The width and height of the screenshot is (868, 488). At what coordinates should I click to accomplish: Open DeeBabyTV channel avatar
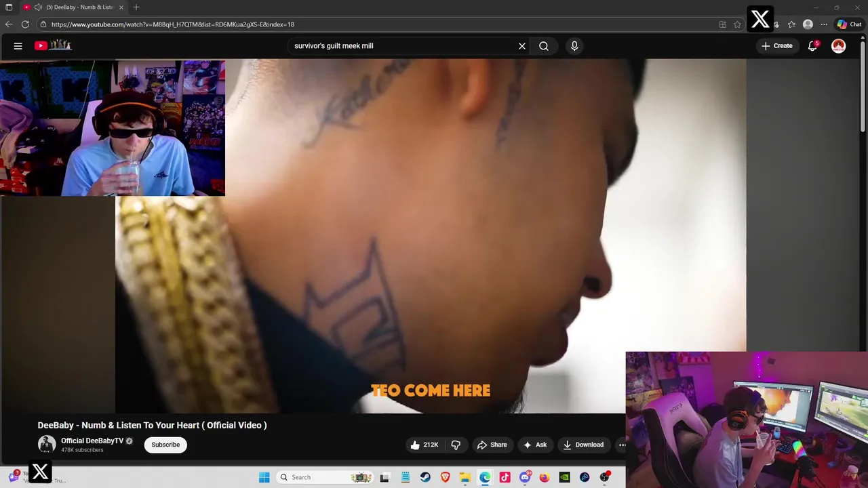(47, 445)
